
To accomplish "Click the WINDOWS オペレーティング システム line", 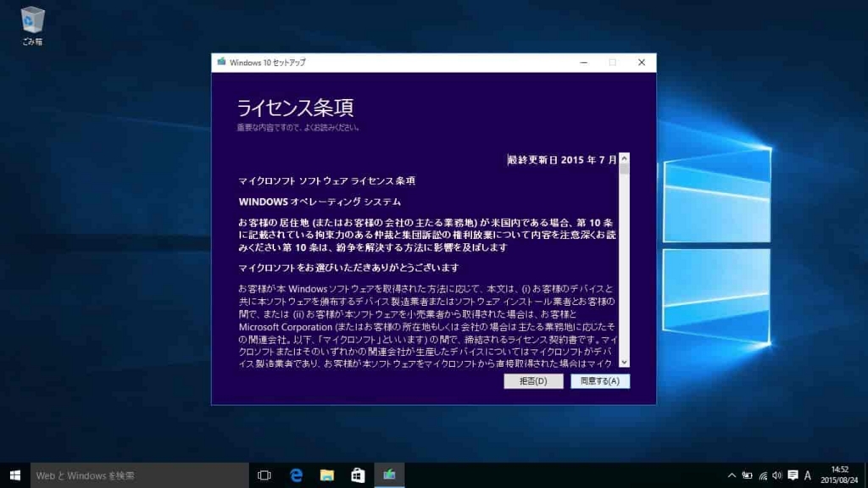I will point(320,202).
